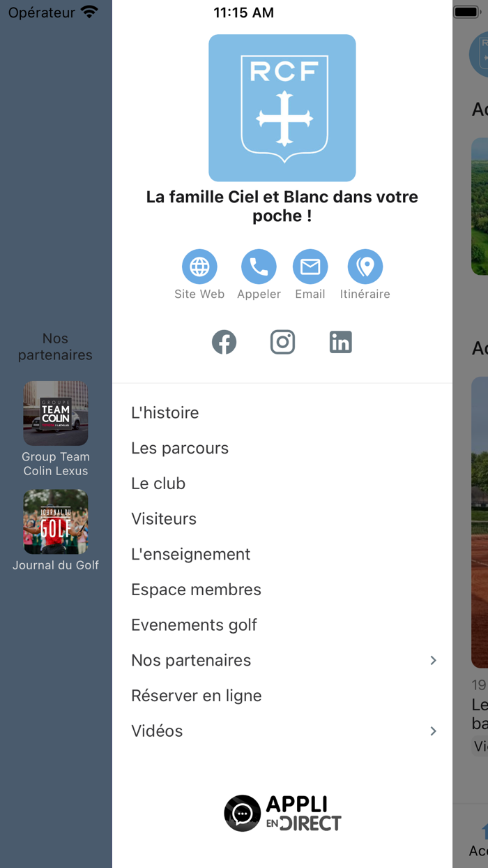Select L'enseignement in the menu list

click(x=191, y=554)
